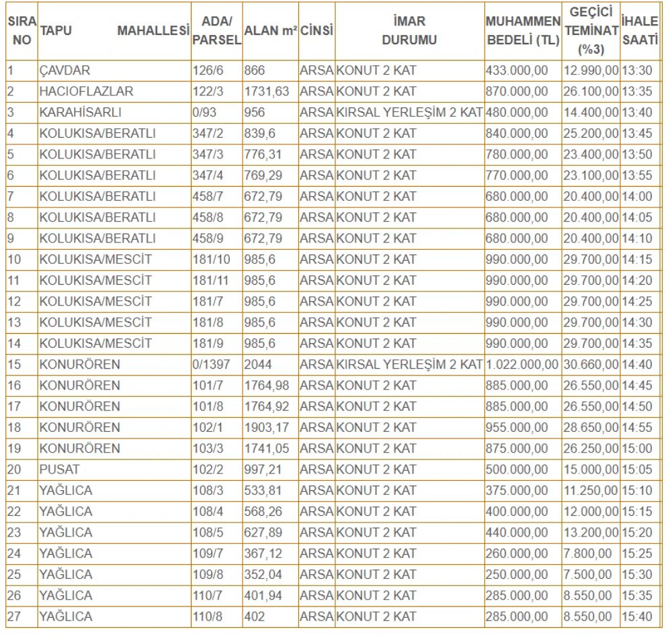
Task: Click the GEÇİCİ TEMİNAT (%3) header
Action: (x=591, y=32)
